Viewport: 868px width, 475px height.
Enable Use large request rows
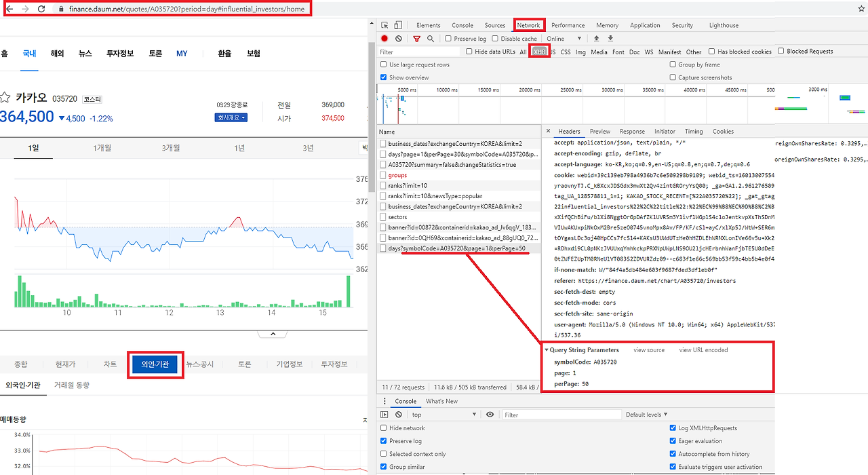click(x=384, y=64)
